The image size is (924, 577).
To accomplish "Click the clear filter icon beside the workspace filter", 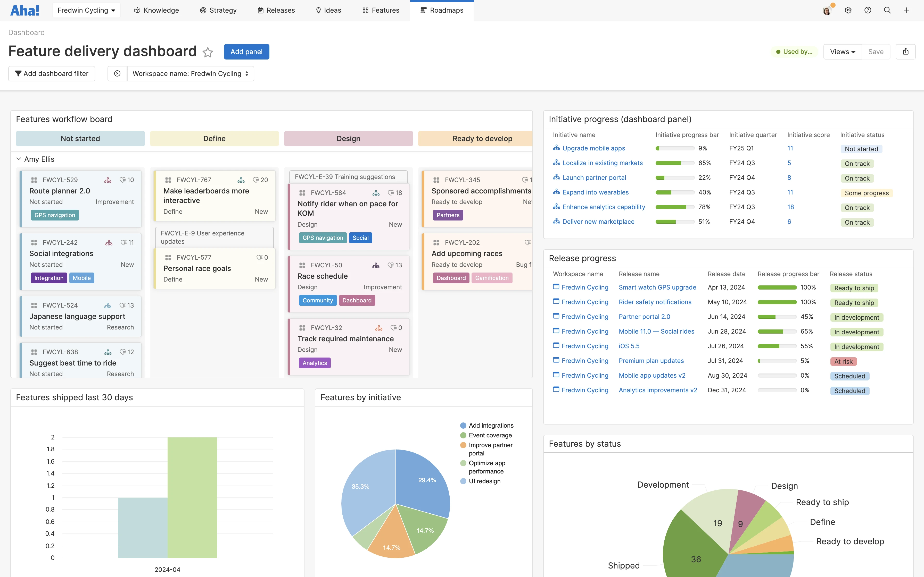I will click(x=117, y=73).
